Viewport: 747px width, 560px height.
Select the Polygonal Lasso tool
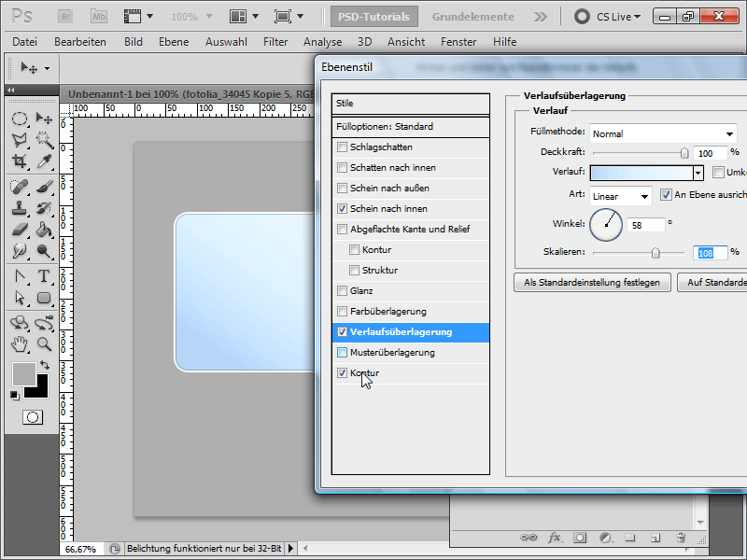[x=19, y=139]
